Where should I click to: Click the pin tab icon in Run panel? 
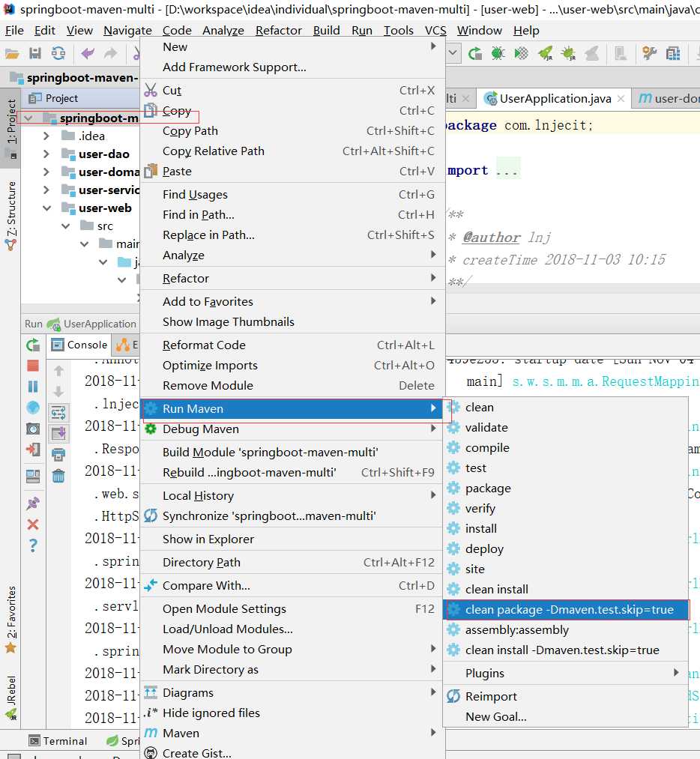click(x=33, y=504)
